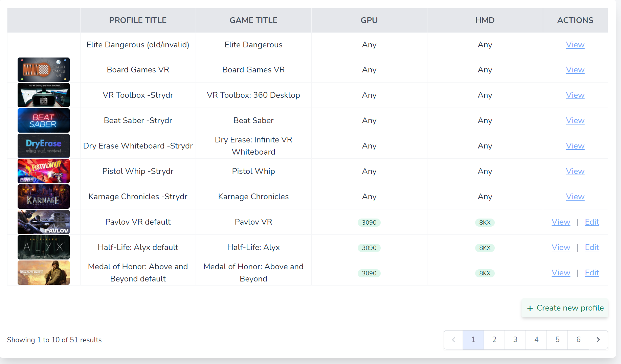Image resolution: width=621 pixels, height=364 pixels.
Task: View Medal of Honor default profile
Action: [x=561, y=273]
